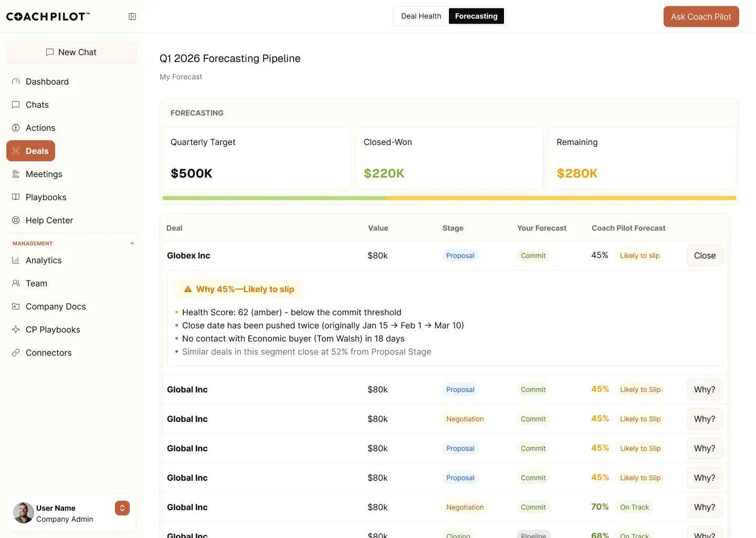Click the New Chat speech bubble icon
Screen dimensions: 756x538
(50, 52)
